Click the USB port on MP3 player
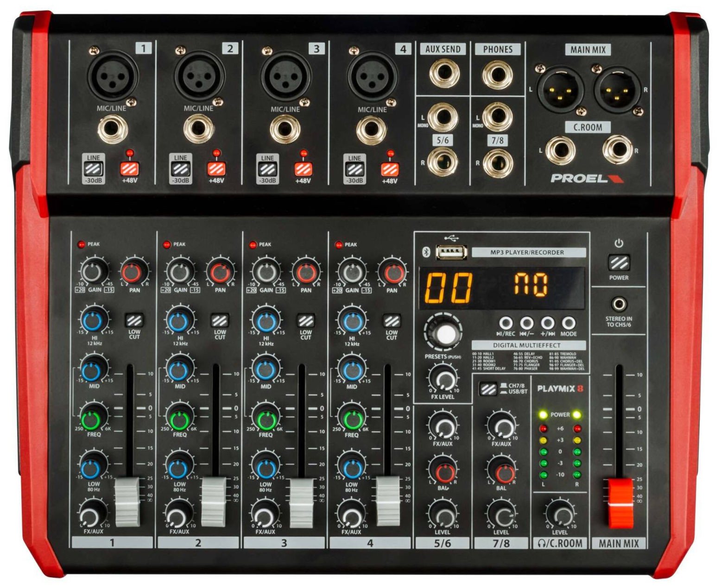Image resolution: width=721 pixels, height=588 pixels. tap(451, 252)
